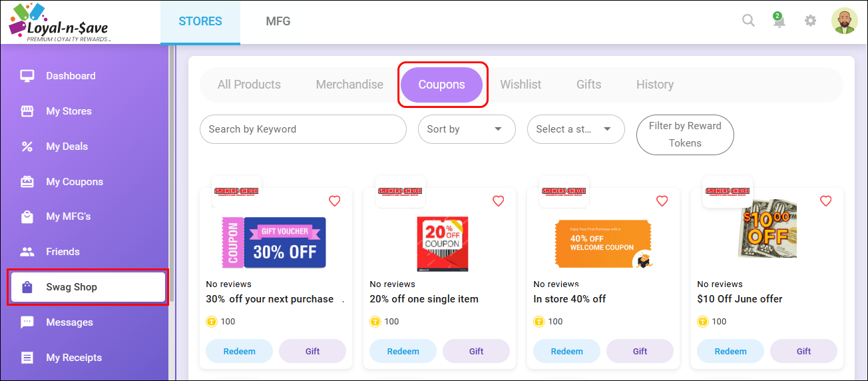Favorite the 20% off coupon heart

(x=499, y=200)
